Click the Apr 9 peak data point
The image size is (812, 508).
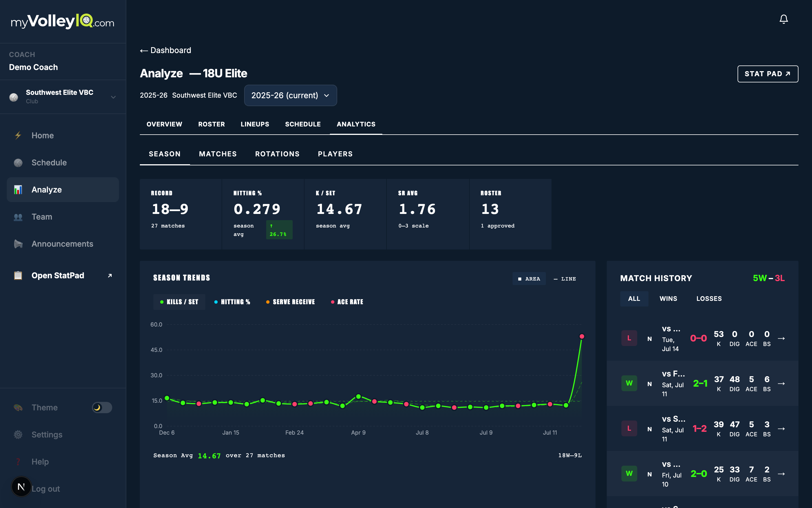click(358, 397)
